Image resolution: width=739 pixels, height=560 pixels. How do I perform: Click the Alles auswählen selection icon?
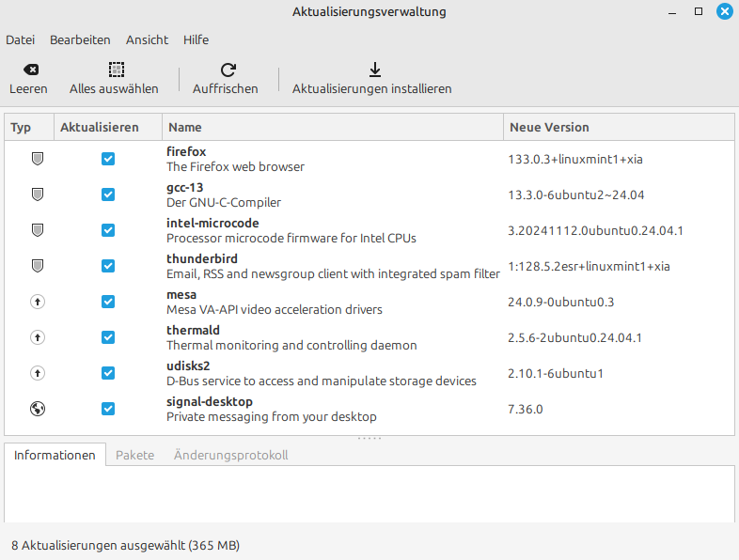[117, 70]
